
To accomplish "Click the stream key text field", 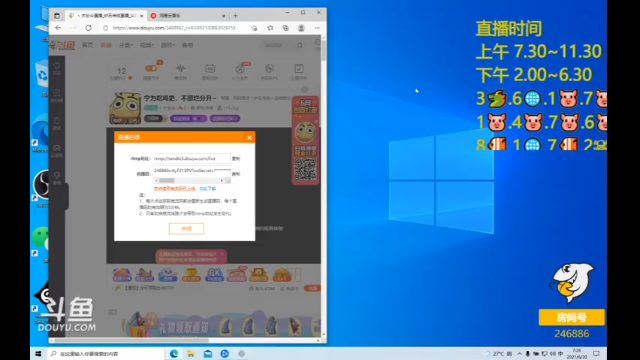I will [191, 171].
